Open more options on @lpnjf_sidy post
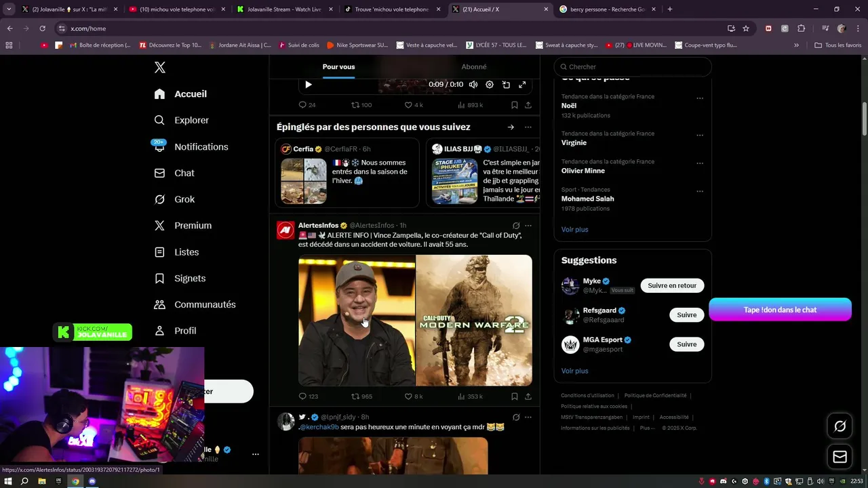This screenshot has height=488, width=868. (x=528, y=417)
